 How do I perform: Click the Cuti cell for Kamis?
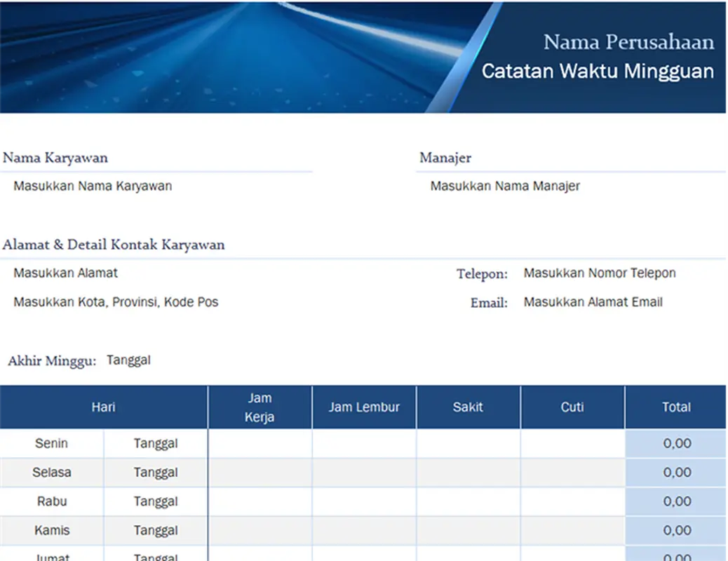click(572, 530)
